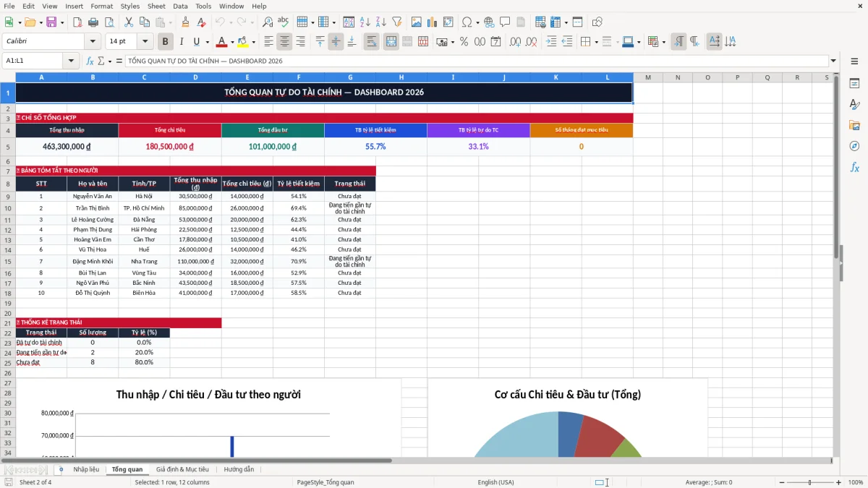
Task: Click the Export as PDF icon
Action: (x=78, y=22)
